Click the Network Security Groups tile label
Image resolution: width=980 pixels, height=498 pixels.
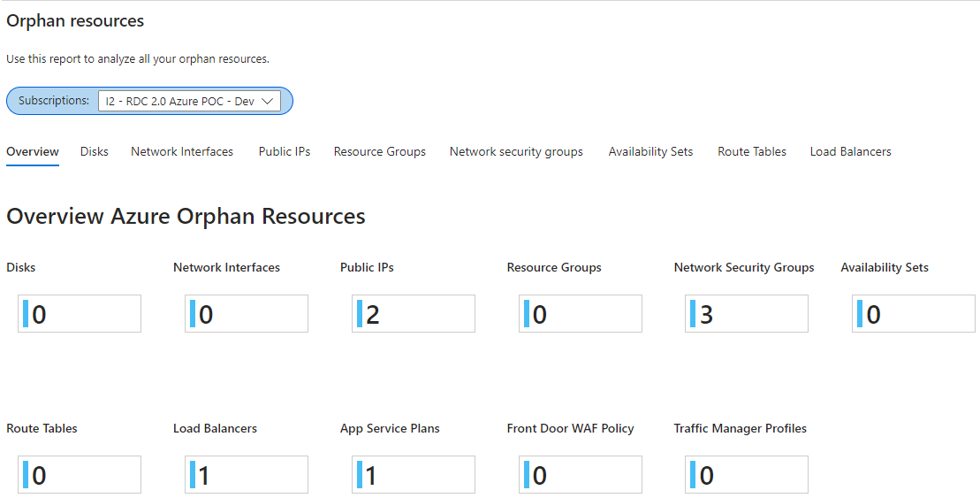coord(744,267)
